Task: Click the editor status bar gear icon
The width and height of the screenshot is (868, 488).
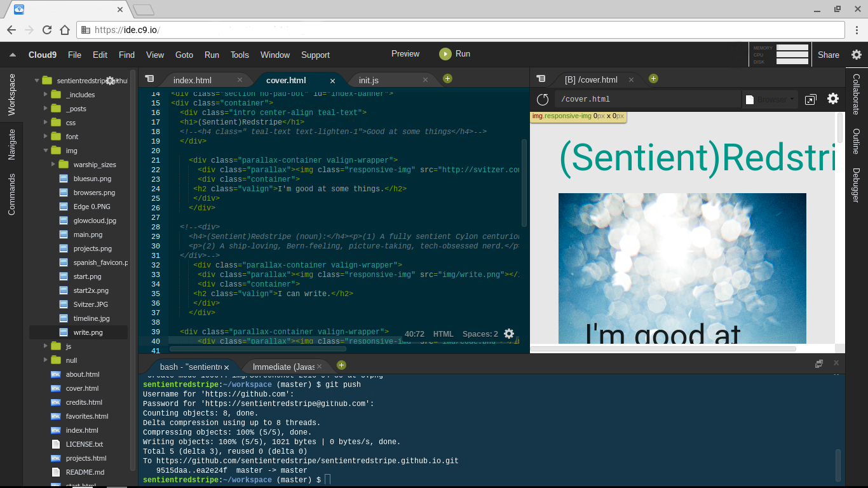Action: (x=508, y=334)
